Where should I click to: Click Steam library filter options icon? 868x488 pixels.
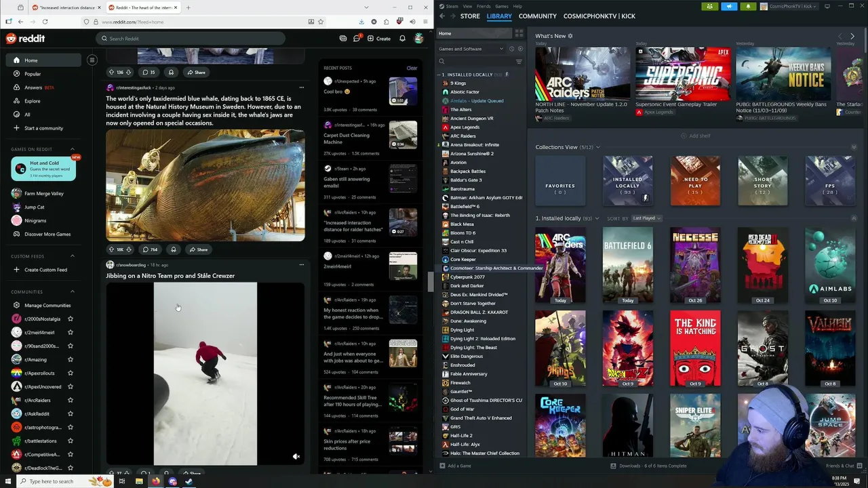tap(519, 62)
